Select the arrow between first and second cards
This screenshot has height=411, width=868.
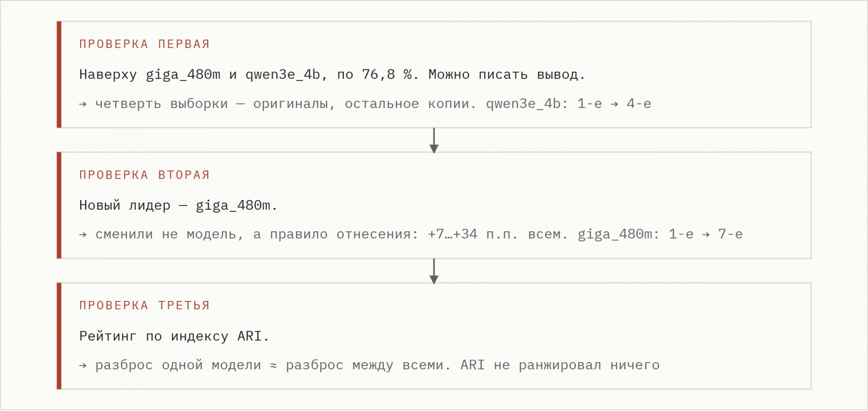[x=434, y=140]
